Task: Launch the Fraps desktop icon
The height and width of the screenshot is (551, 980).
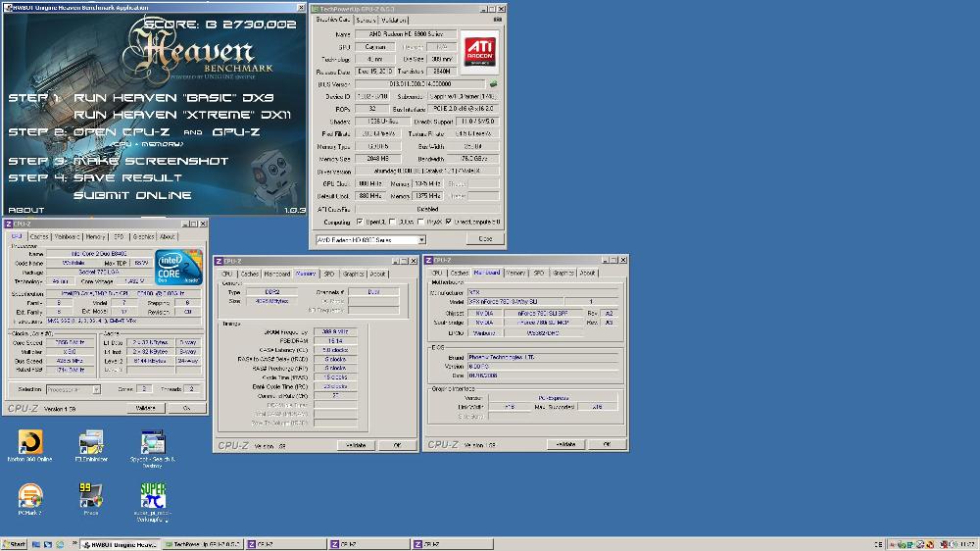Action: coord(91,495)
